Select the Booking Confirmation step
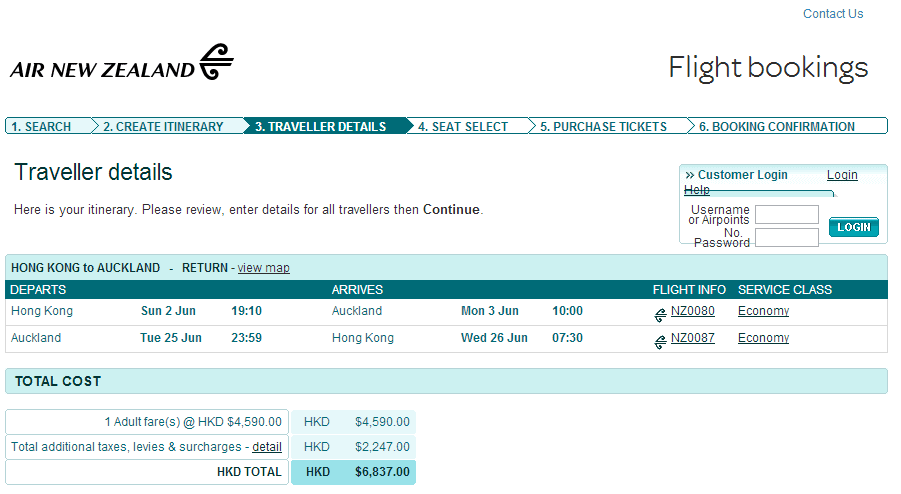 [x=777, y=127]
